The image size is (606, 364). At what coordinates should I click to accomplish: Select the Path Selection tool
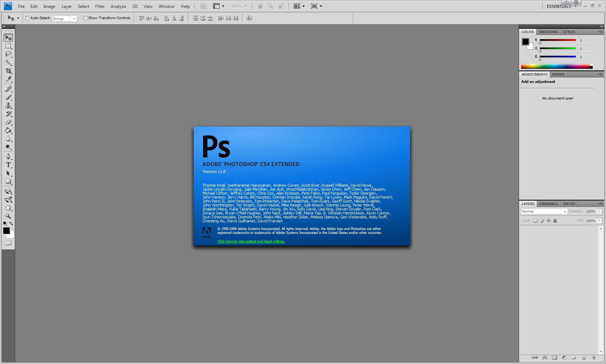[8, 173]
